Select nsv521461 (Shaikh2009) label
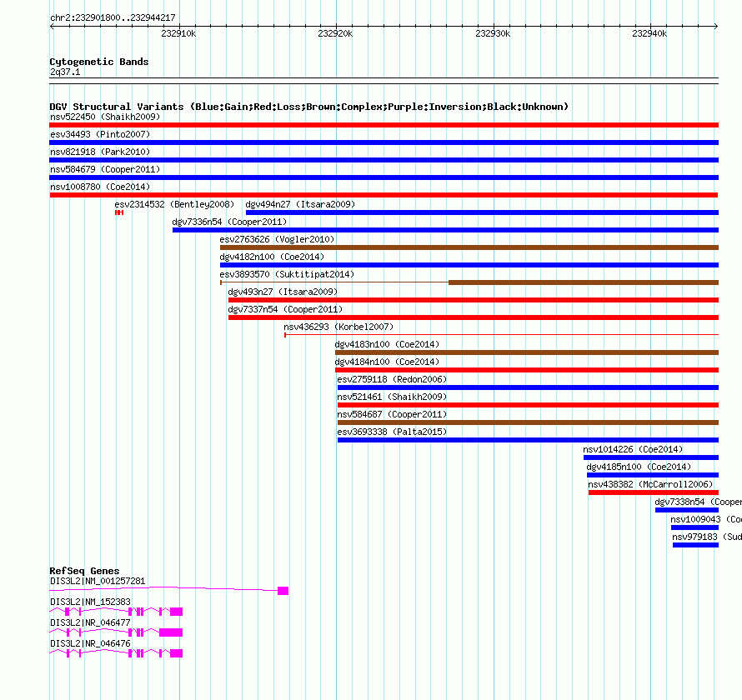The image size is (742, 700). tap(392, 397)
